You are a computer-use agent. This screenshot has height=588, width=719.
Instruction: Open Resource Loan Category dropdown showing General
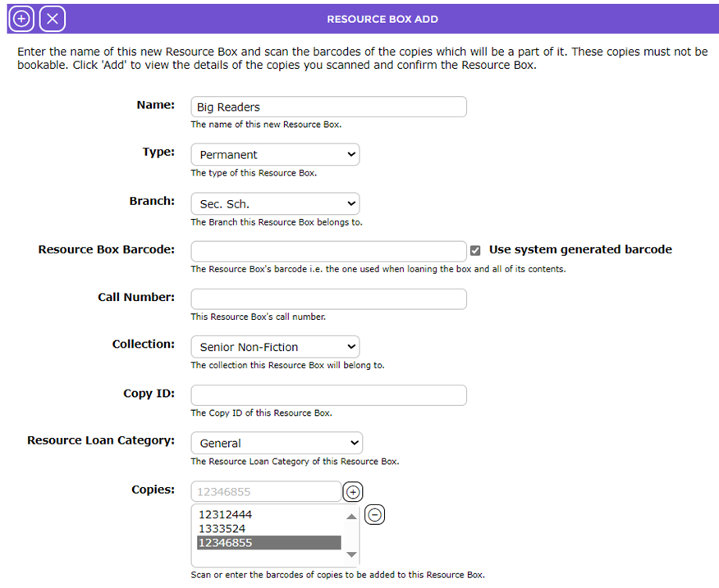277,443
